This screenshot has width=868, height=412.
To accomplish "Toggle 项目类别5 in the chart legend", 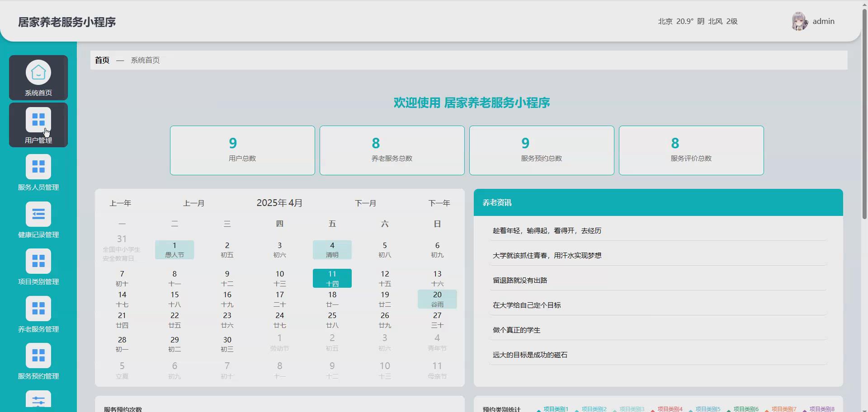I will [708, 409].
